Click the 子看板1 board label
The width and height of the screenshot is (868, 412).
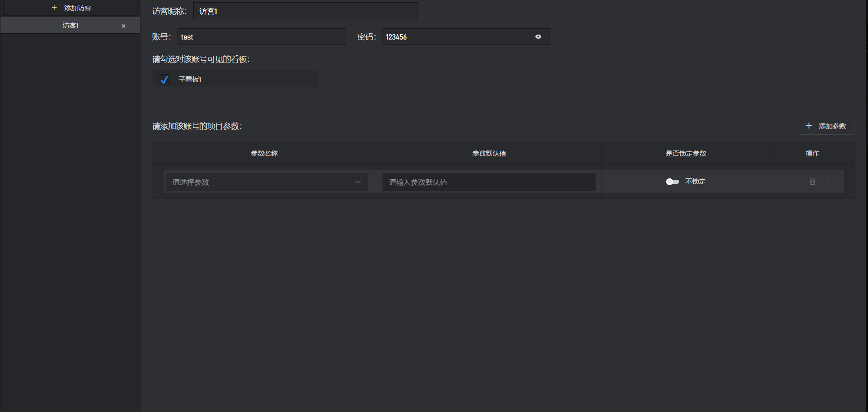(x=190, y=80)
